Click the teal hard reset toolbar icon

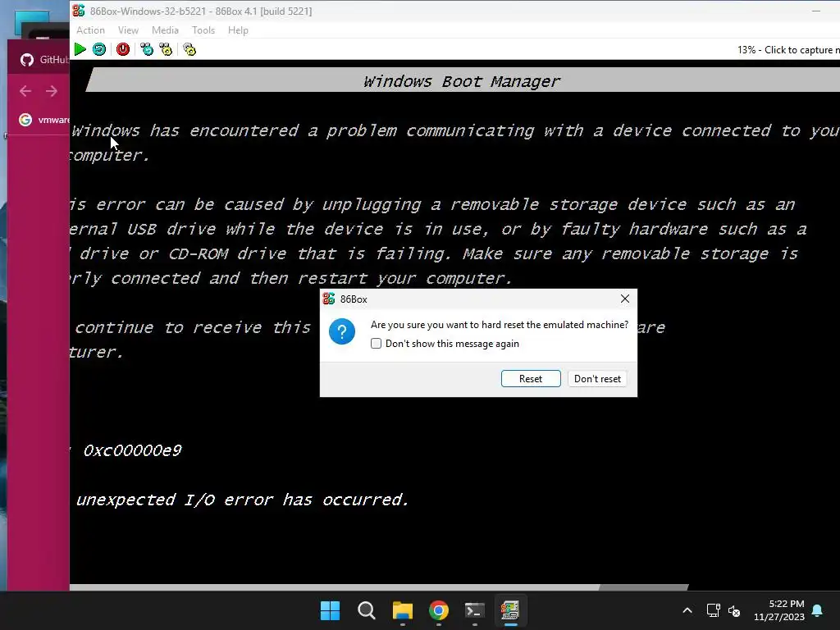[x=99, y=49]
